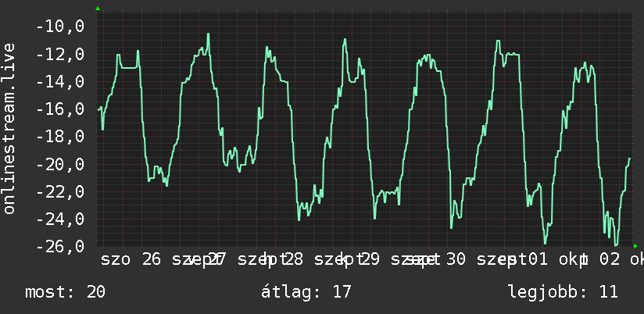Click the -10,0 y-axis label

(60, 27)
